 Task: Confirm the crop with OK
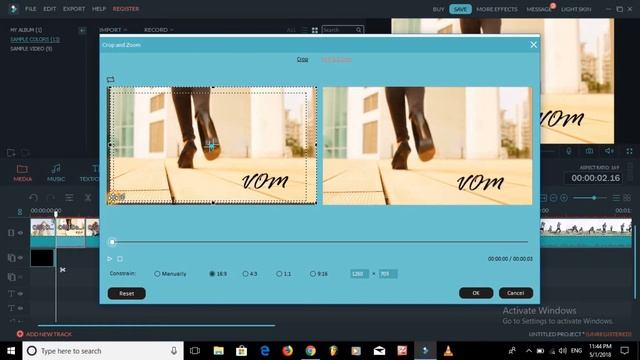pyautogui.click(x=476, y=293)
